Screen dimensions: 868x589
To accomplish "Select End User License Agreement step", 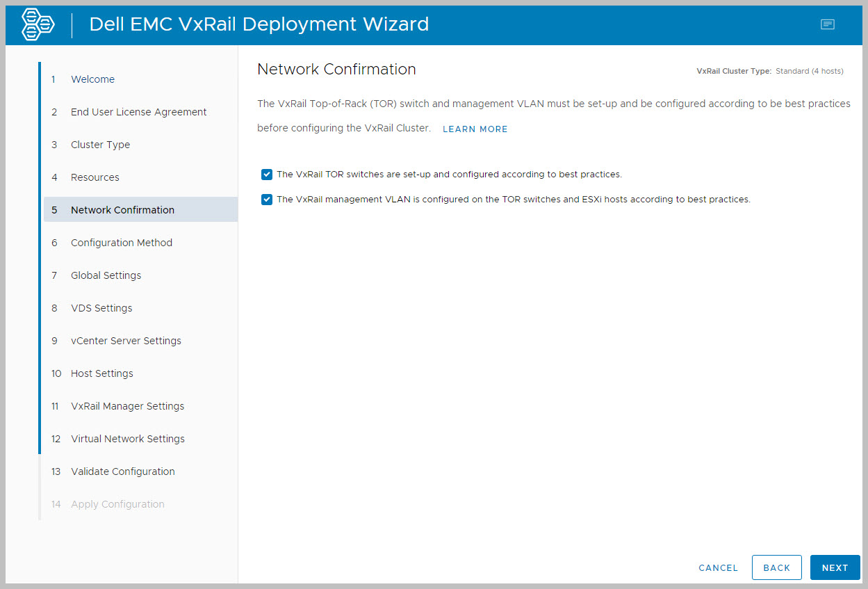I will pos(138,112).
